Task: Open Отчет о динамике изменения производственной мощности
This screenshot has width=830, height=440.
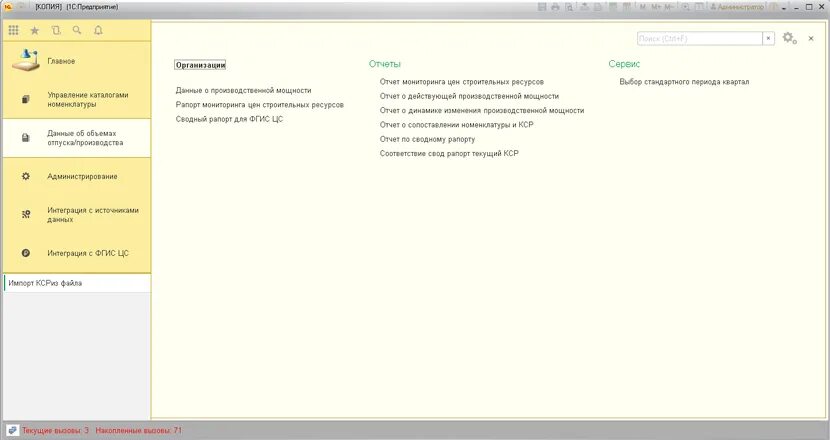Action: 482,111
